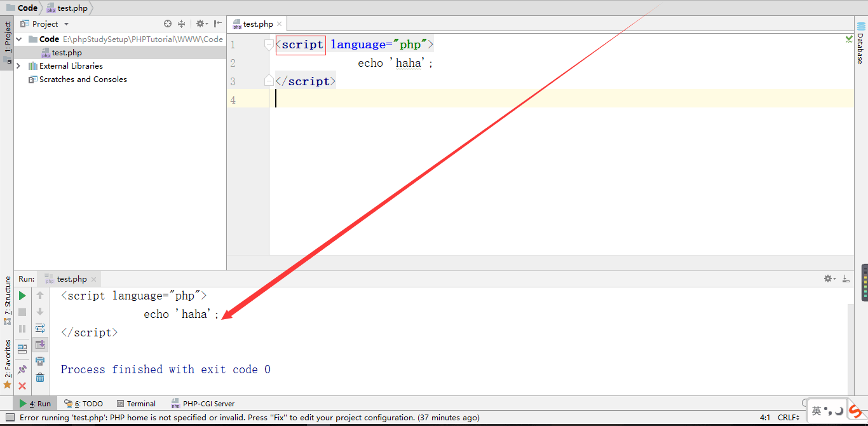Switch input language via 英 indicator

pos(817,411)
